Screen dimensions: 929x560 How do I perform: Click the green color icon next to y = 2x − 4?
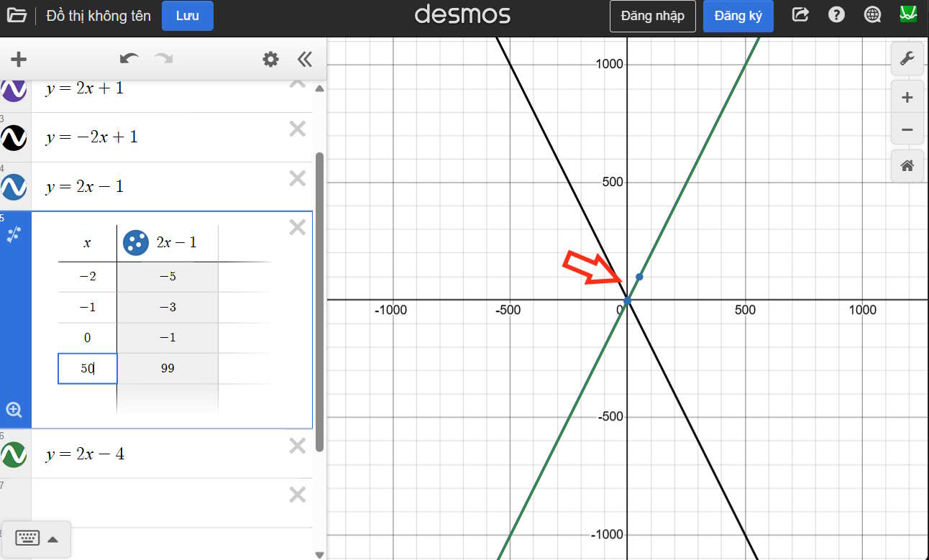[14, 454]
